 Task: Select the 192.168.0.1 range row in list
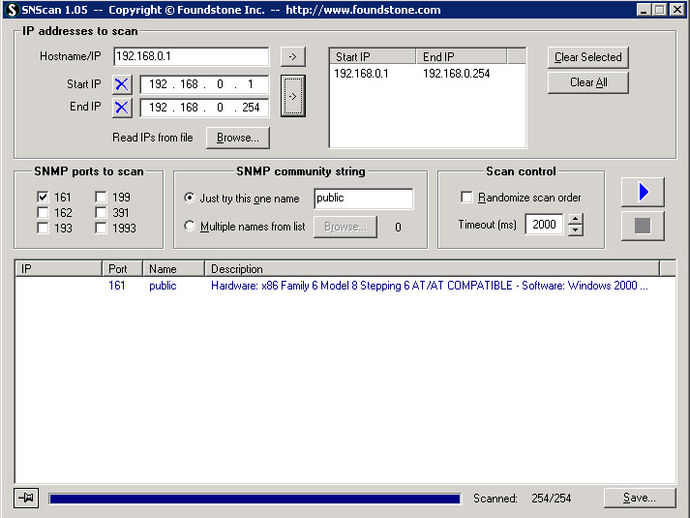coord(427,73)
